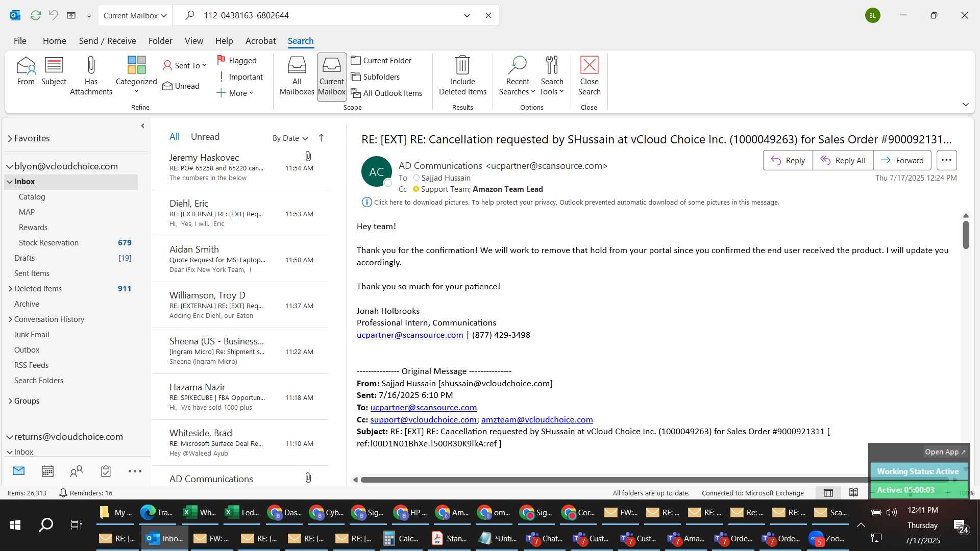Search All Mailboxes scope
This screenshot has height=551, width=980.
tap(297, 76)
